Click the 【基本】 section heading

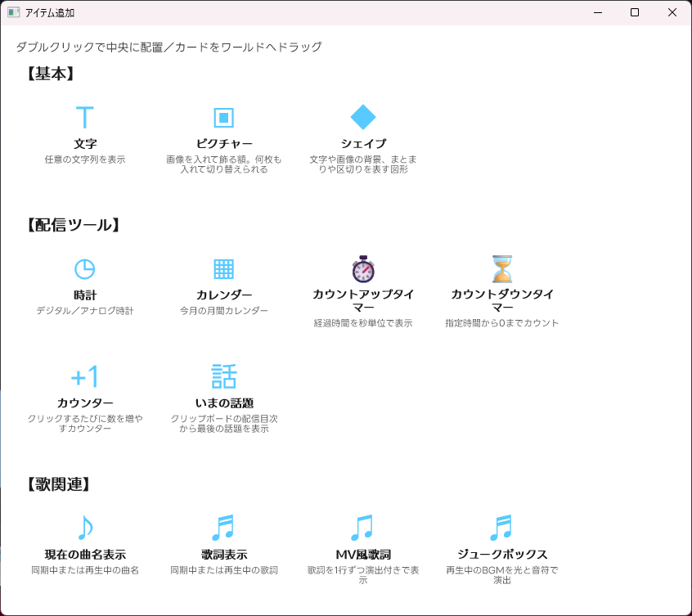(x=50, y=74)
